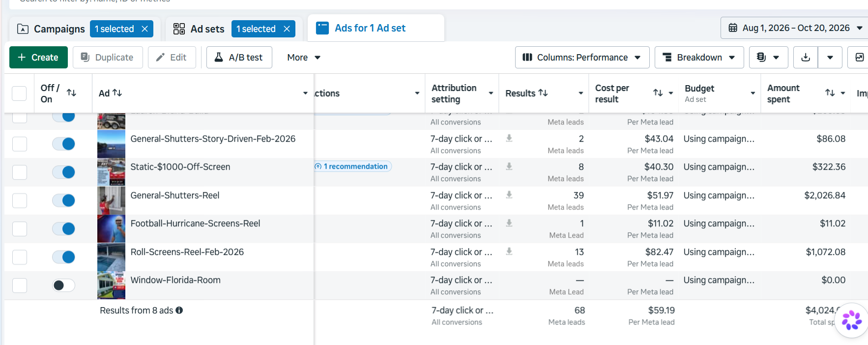Turn off Static-$1000-Off-Screen ad
868x345 pixels.
(x=63, y=172)
